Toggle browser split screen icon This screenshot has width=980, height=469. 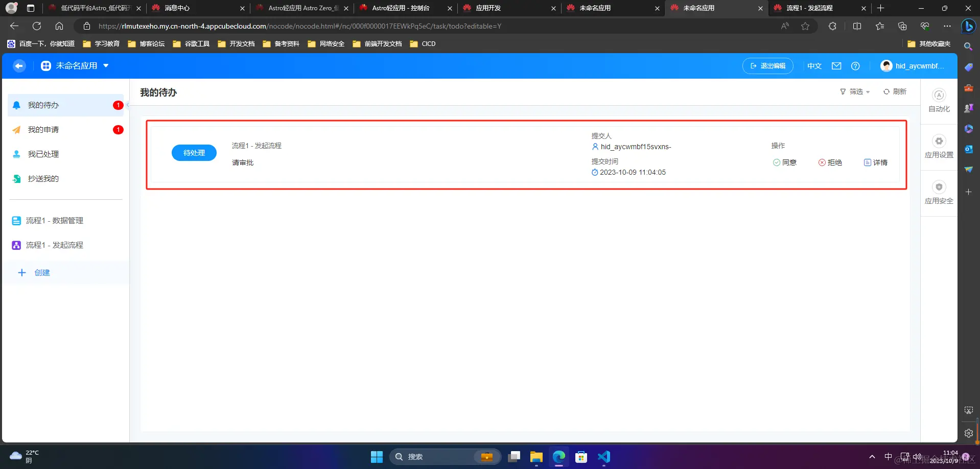(857, 26)
